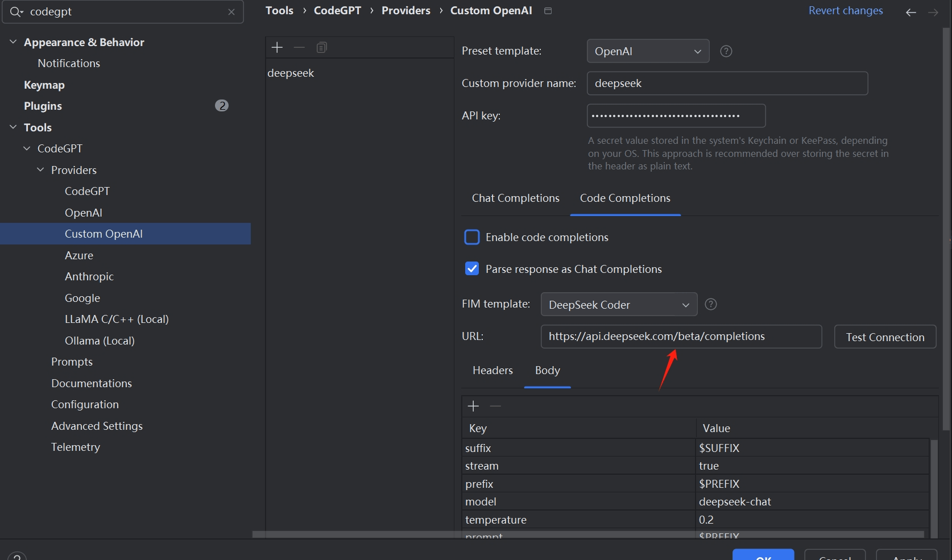Click the body table vertical scrollbar
This screenshot has width=952, height=560.
[934, 489]
